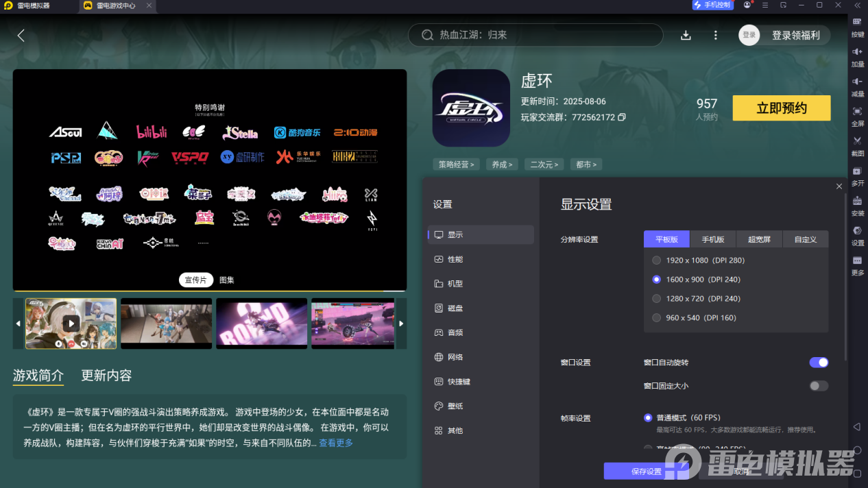Disable the 窗口自动旋转 toggle
Image resolution: width=868 pixels, height=488 pixels.
[x=819, y=362]
